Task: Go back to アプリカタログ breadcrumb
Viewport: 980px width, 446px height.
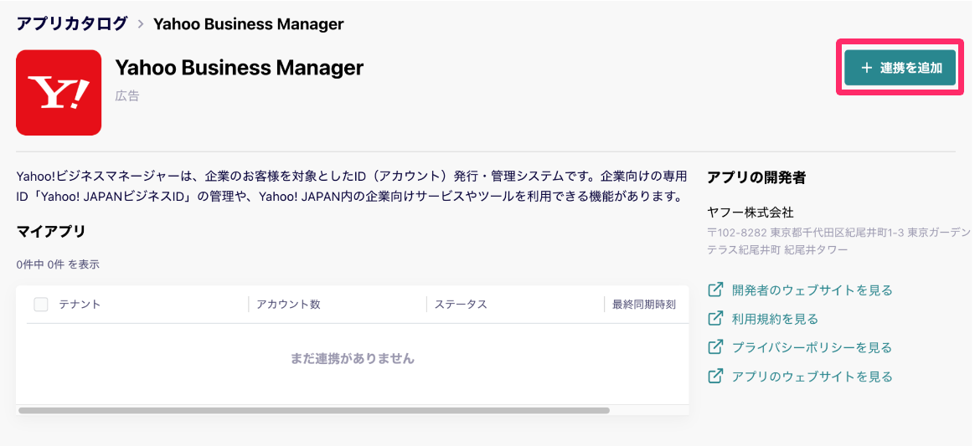Action: (72, 23)
